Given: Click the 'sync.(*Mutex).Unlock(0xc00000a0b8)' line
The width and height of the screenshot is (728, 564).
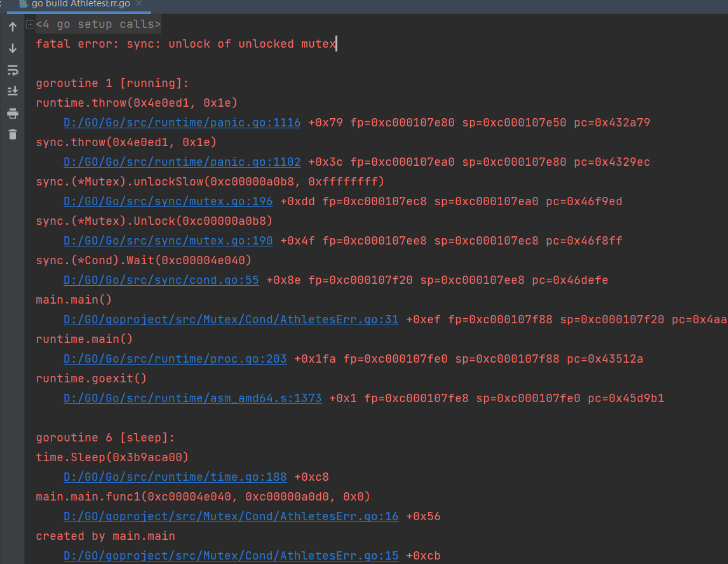Looking at the screenshot, I should pos(154,221).
